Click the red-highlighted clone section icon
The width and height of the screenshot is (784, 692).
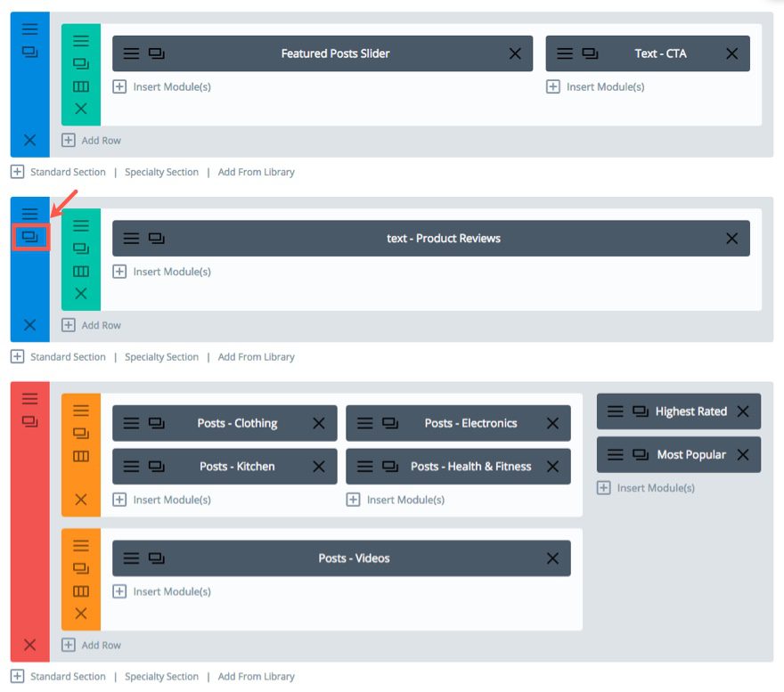tap(30, 237)
